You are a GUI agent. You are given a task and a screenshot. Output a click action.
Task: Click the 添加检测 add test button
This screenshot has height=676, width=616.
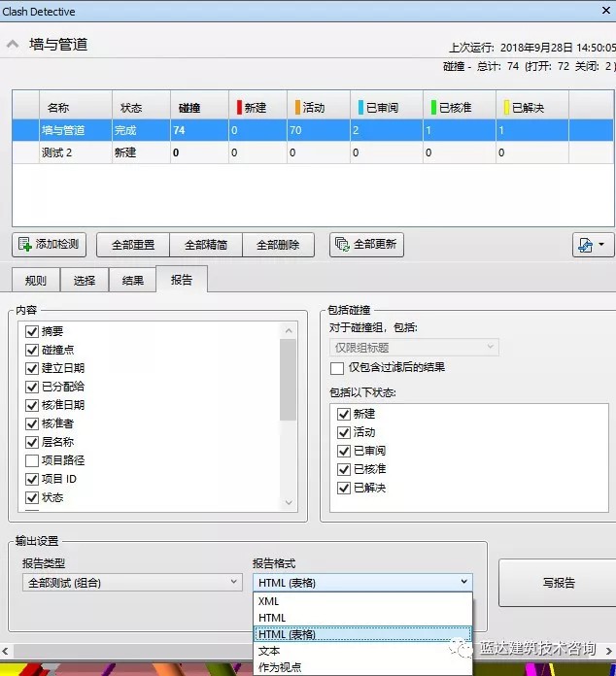click(51, 245)
